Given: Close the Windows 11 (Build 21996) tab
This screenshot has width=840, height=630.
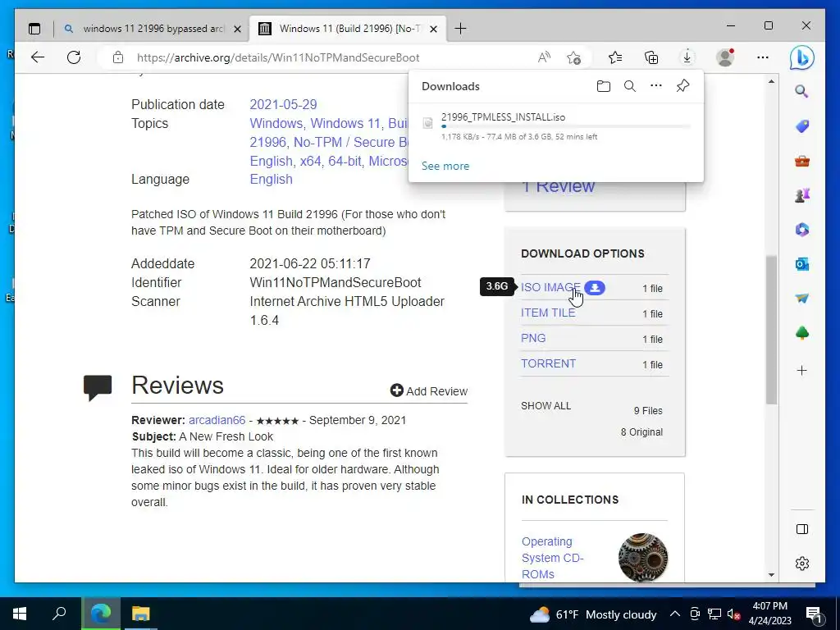Looking at the screenshot, I should (434, 29).
